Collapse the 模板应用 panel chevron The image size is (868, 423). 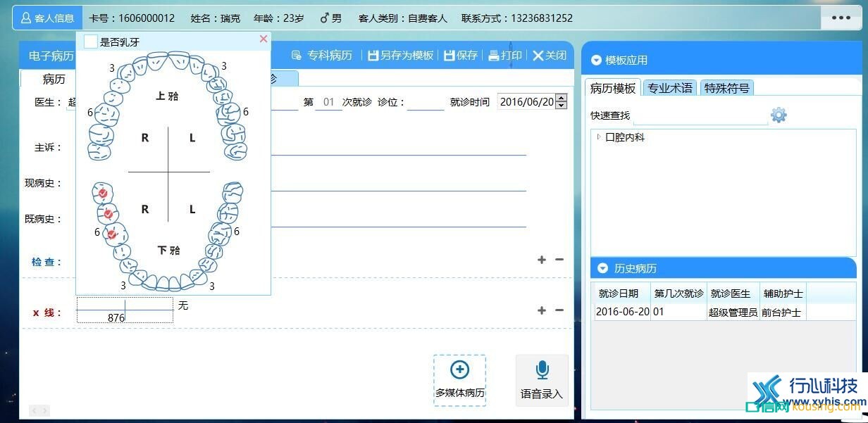[x=597, y=61]
